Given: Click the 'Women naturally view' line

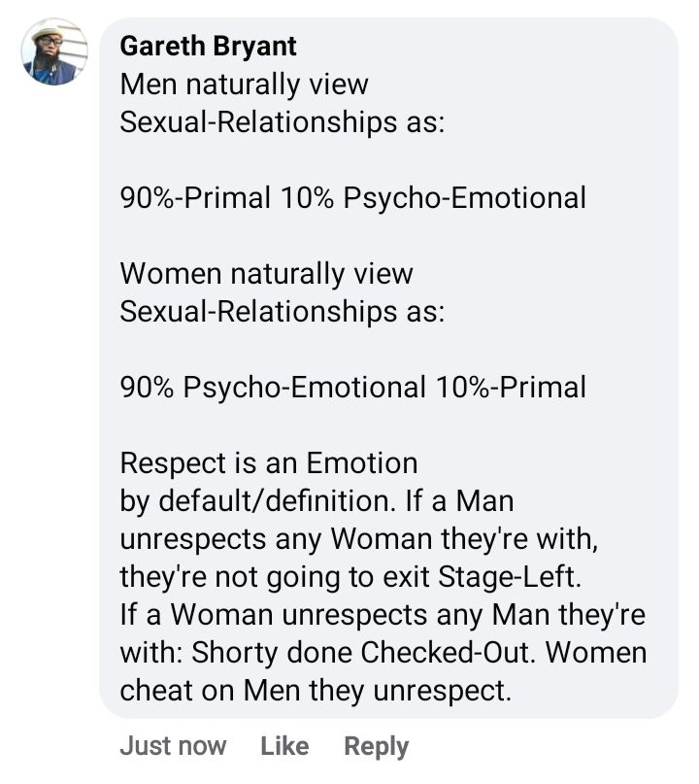Looking at the screenshot, I should coord(266,274).
